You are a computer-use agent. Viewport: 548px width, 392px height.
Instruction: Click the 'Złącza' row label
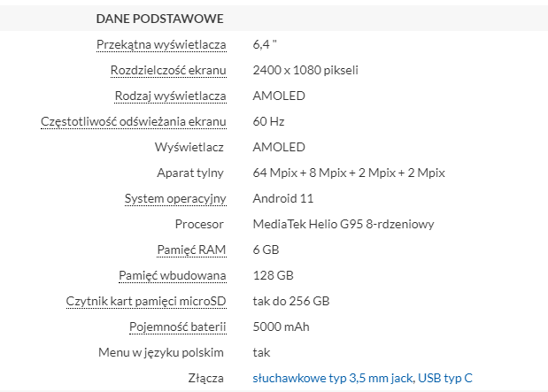coord(205,379)
